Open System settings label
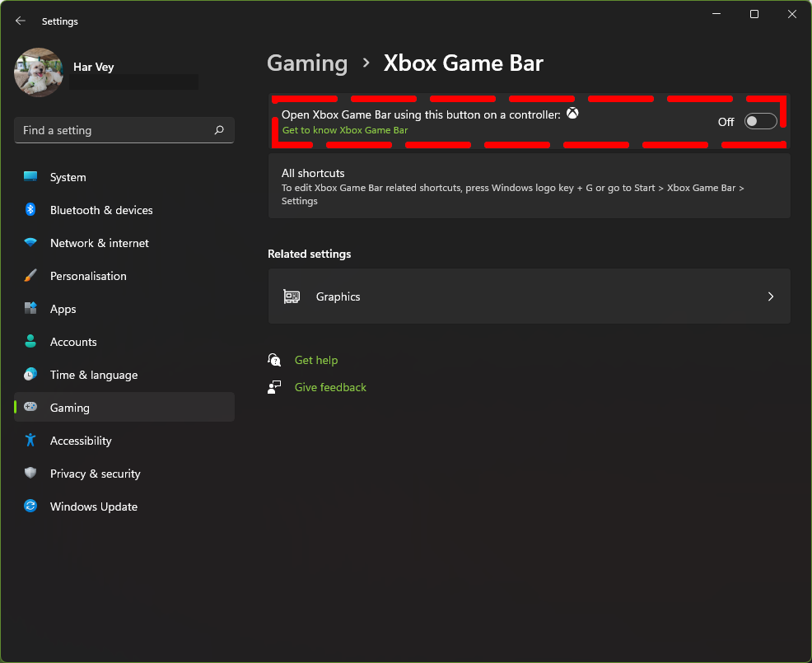 [68, 177]
